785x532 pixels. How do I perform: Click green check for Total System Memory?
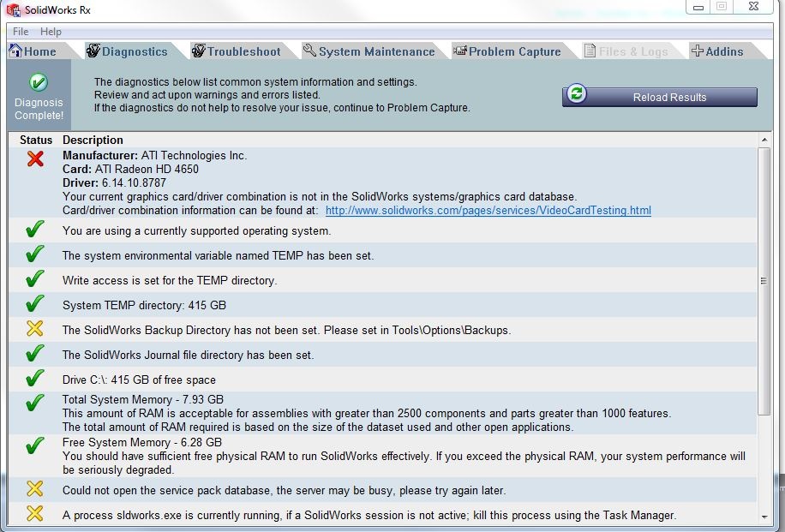pos(34,403)
